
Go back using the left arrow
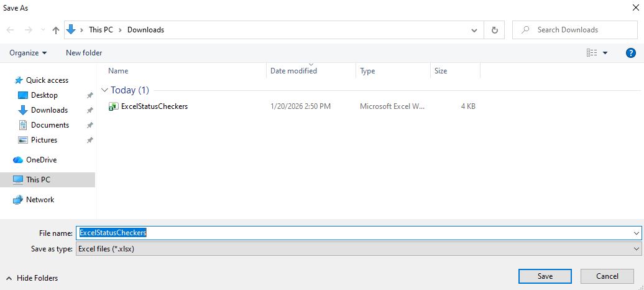point(11,30)
